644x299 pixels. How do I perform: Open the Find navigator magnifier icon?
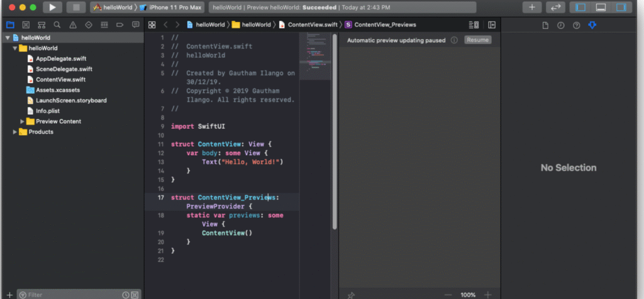point(57,25)
